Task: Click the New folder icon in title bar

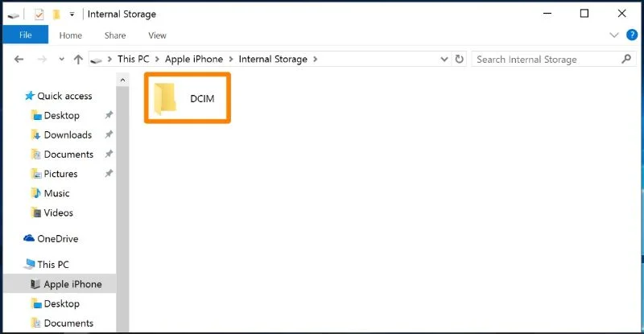Action: [x=56, y=14]
